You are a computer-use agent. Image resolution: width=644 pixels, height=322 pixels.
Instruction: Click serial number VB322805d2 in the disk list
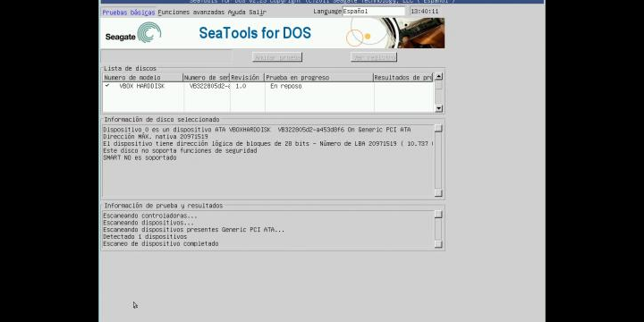coord(209,86)
